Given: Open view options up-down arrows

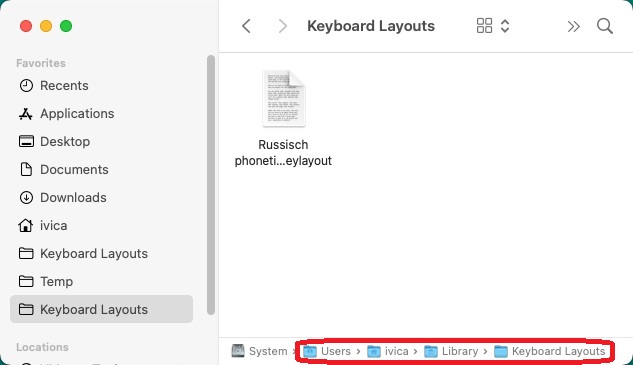Looking at the screenshot, I should pyautogui.click(x=505, y=26).
